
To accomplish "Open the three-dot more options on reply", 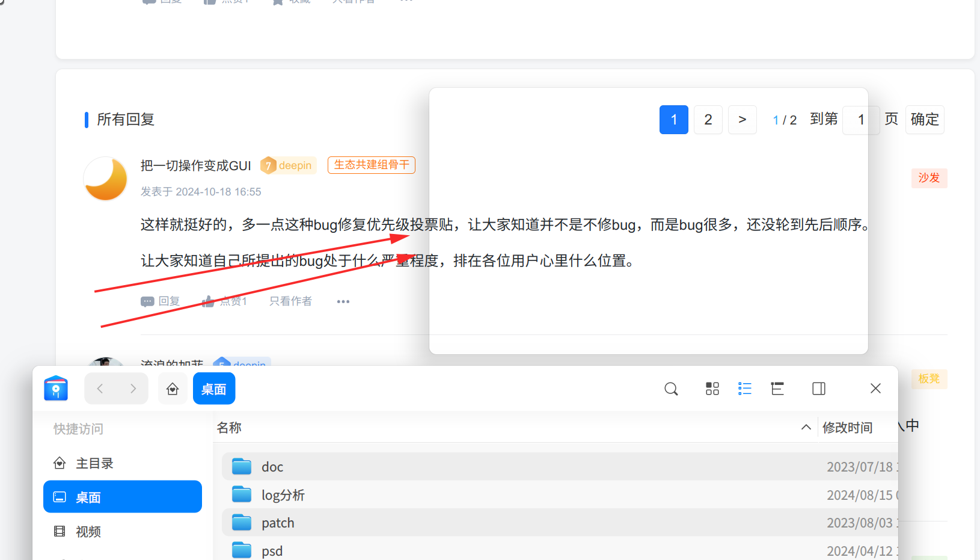I will 343,301.
